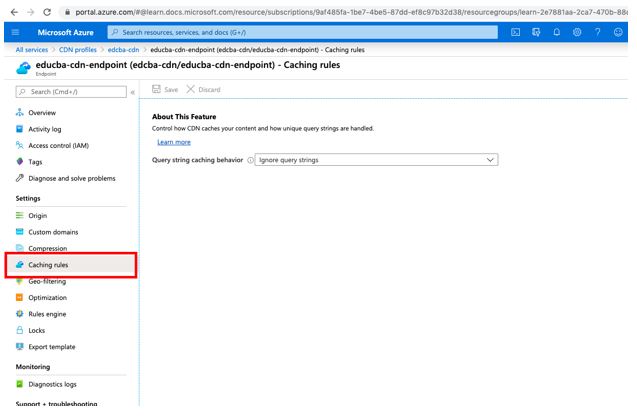
Task: Save the caching rules
Action: pyautogui.click(x=165, y=89)
